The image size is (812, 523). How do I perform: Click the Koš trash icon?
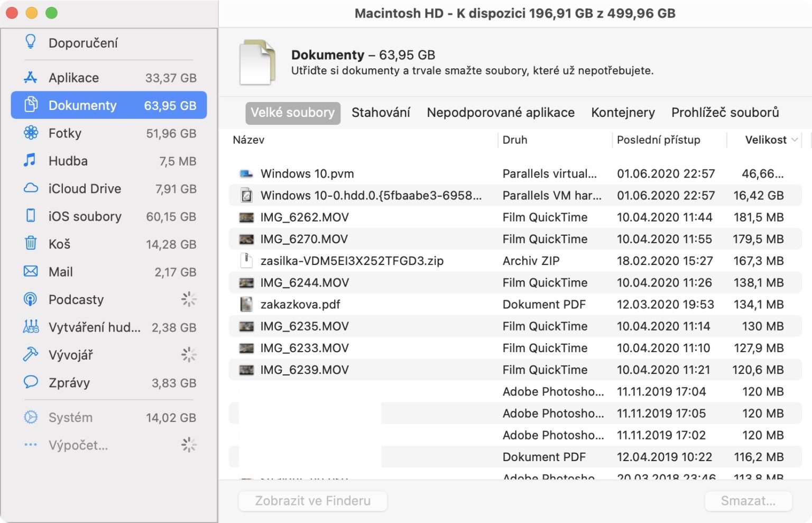pos(31,243)
